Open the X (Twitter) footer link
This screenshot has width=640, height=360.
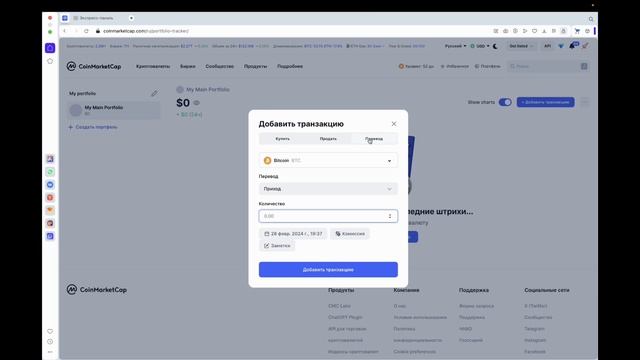(x=536, y=306)
